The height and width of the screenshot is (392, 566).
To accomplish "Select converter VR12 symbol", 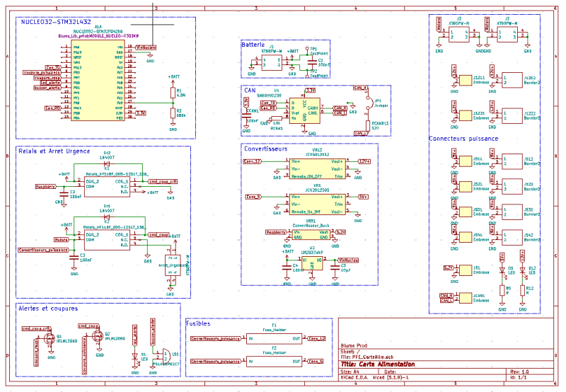I will [317, 168].
